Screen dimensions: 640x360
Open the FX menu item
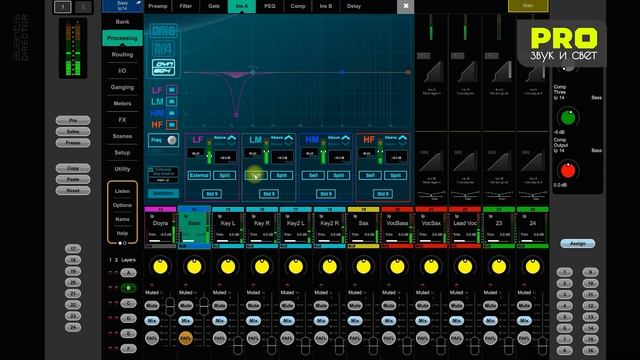pyautogui.click(x=122, y=120)
